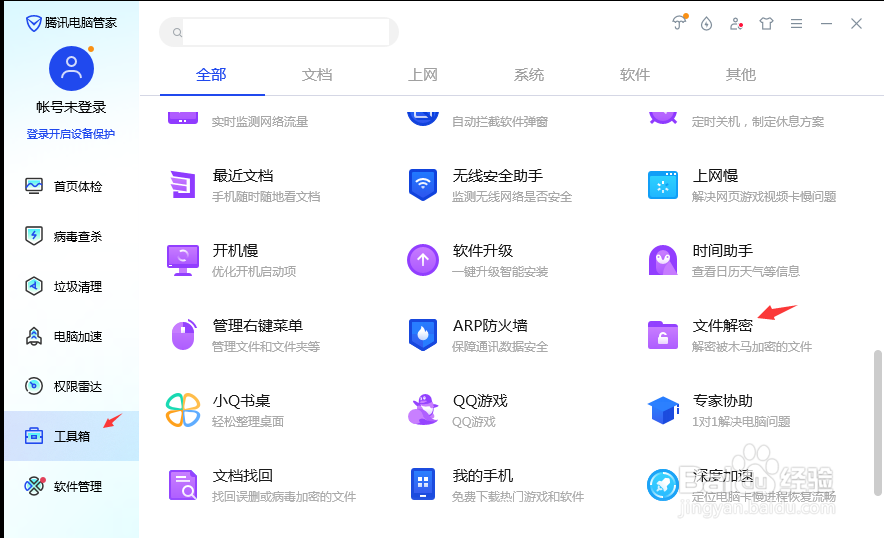Launch the 无线安全助手 wifi shield icon

point(423,184)
